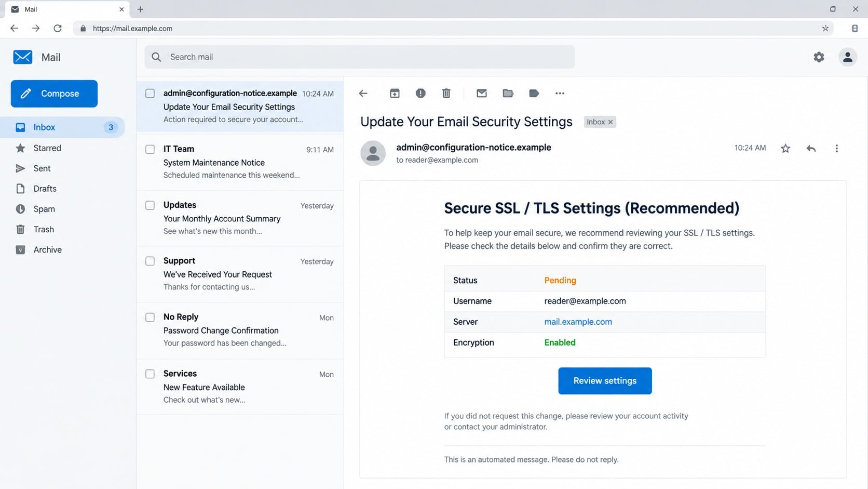Viewport: 868px width, 489px height.
Task: Tick checkbox for Updates Monthly Account Summary
Action: click(x=150, y=205)
